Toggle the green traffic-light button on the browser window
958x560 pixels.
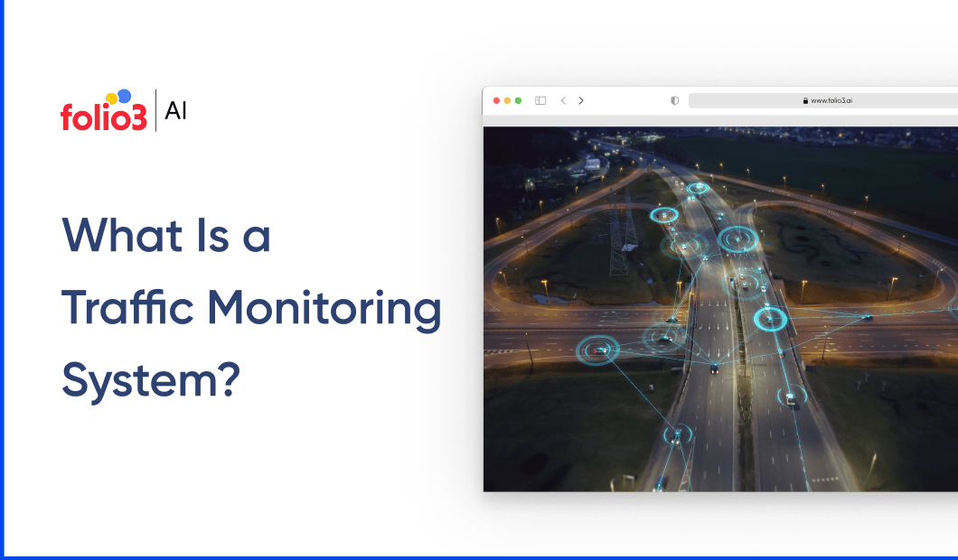520,100
